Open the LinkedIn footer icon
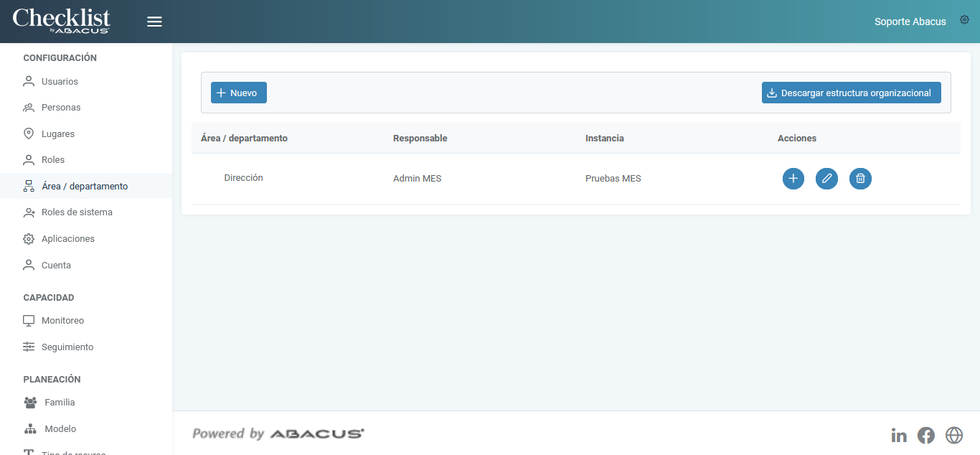980x455 pixels. point(898,435)
